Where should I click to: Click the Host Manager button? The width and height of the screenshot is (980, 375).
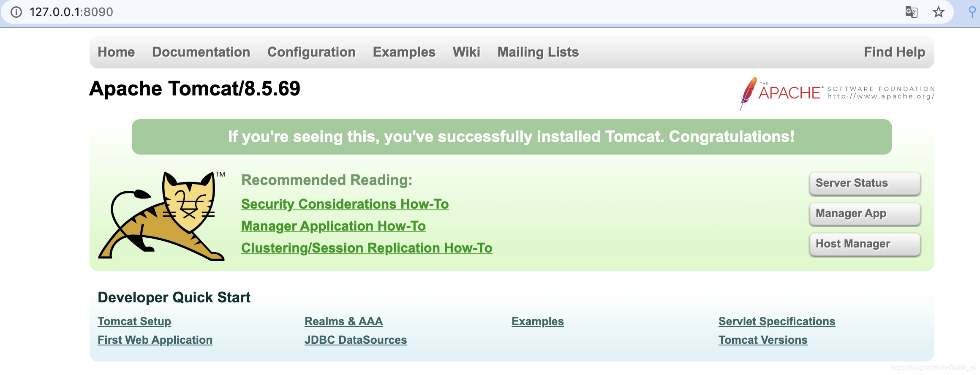[x=865, y=244]
